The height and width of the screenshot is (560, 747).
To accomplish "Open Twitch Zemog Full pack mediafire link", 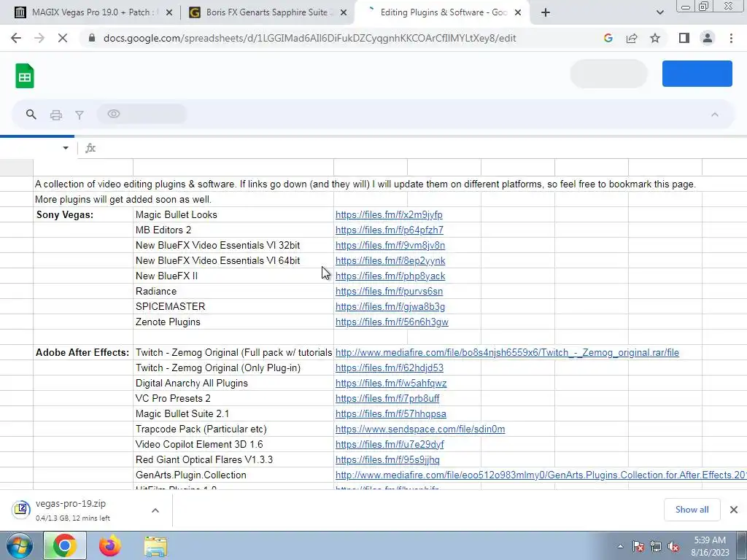I will point(507,352).
